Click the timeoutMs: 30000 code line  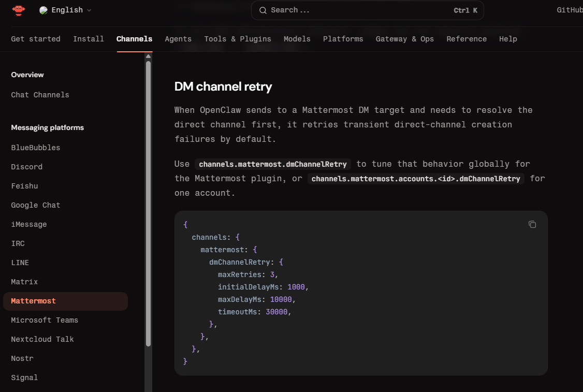tap(255, 312)
